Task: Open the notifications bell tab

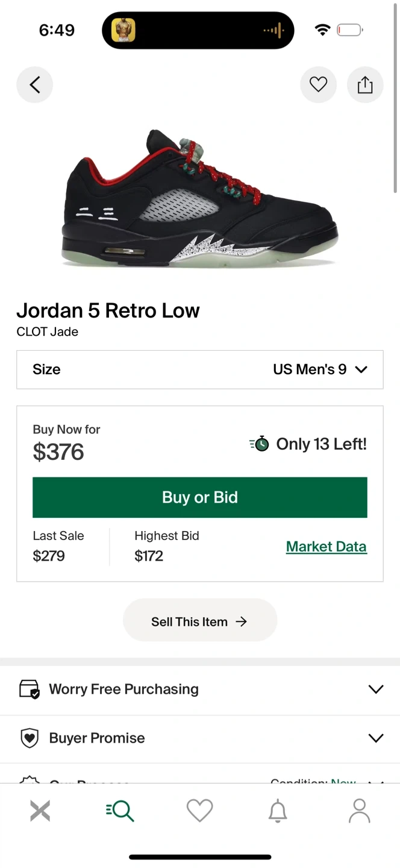Action: tap(278, 811)
